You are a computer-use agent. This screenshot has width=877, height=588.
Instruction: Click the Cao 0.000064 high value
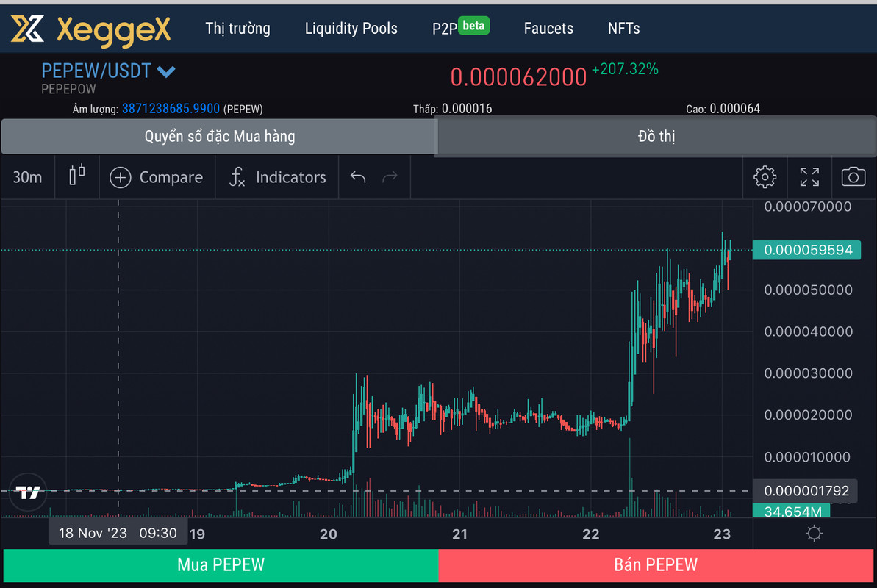[723, 109]
